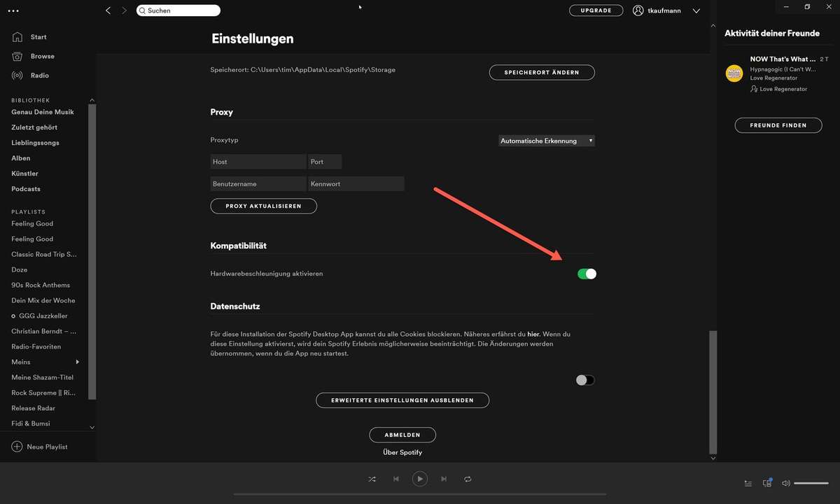Click the Browse icon in sidebar
Image resolution: width=840 pixels, height=504 pixels.
[17, 56]
